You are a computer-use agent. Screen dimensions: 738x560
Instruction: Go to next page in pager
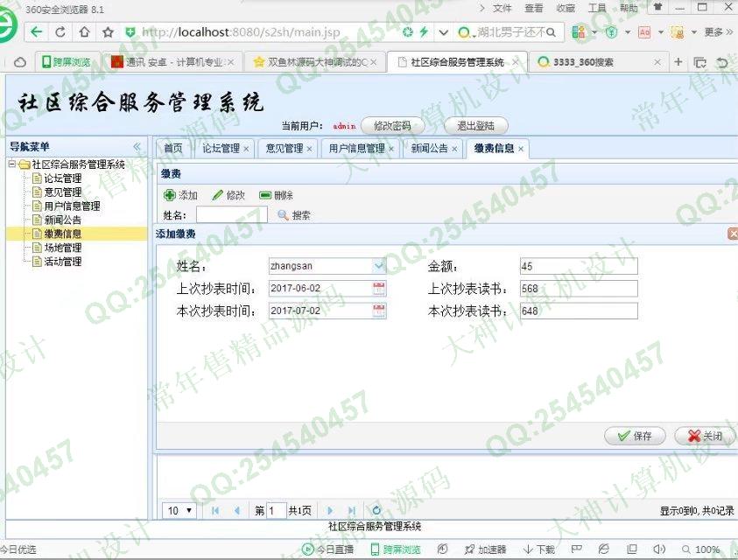point(329,511)
